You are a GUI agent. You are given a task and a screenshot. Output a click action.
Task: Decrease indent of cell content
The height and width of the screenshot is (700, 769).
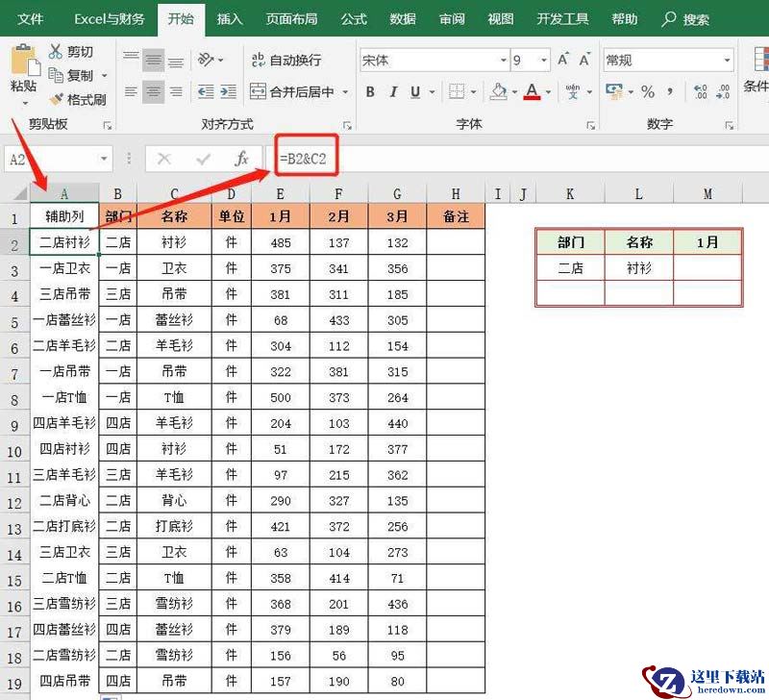206,91
